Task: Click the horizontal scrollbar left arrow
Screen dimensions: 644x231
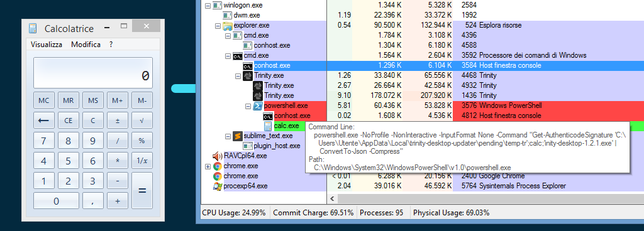Action: 332,198
